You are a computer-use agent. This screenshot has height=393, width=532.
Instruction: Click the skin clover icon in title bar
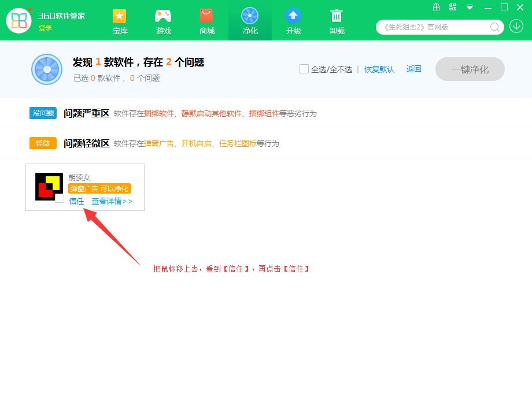[x=453, y=7]
